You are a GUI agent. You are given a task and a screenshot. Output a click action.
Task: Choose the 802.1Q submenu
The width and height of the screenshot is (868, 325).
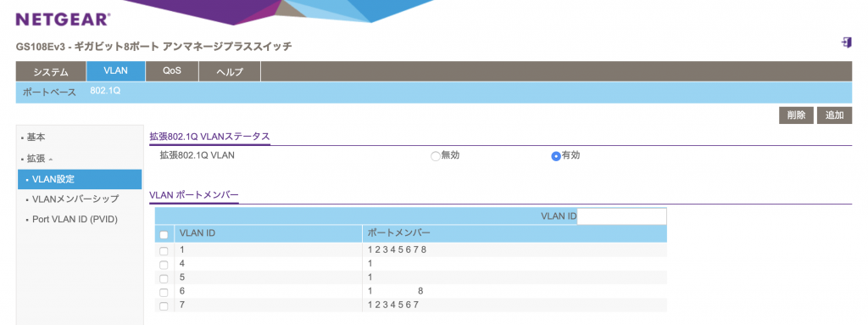105,91
